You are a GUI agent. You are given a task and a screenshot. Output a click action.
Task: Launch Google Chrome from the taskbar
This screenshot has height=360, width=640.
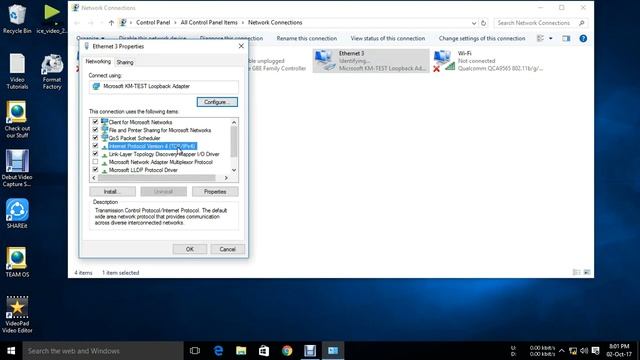click(287, 351)
